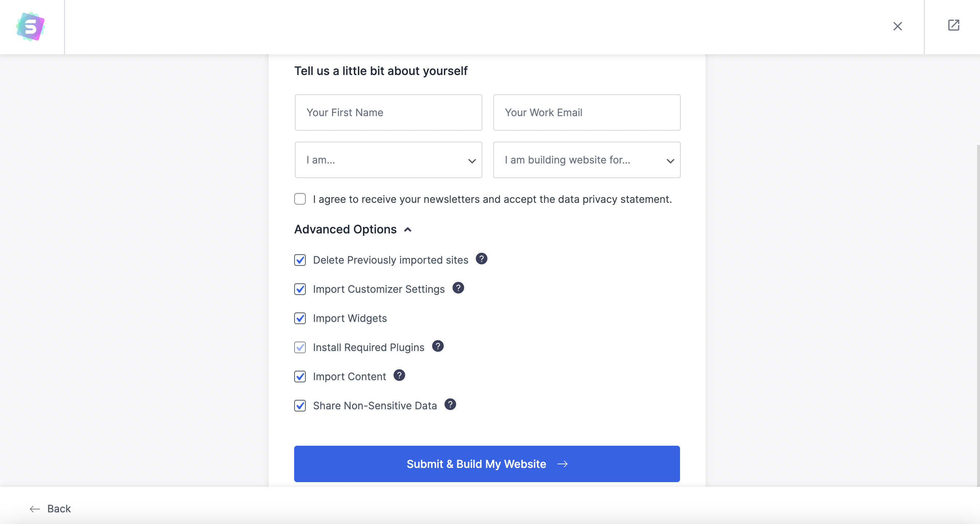
Task: Click Submit & Build My Website button
Action: [487, 464]
